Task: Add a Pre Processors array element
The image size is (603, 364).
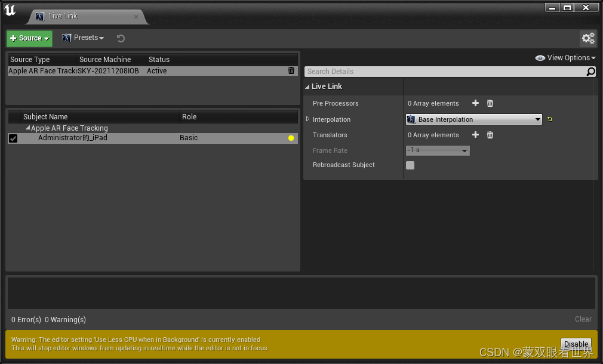Action: (475, 103)
